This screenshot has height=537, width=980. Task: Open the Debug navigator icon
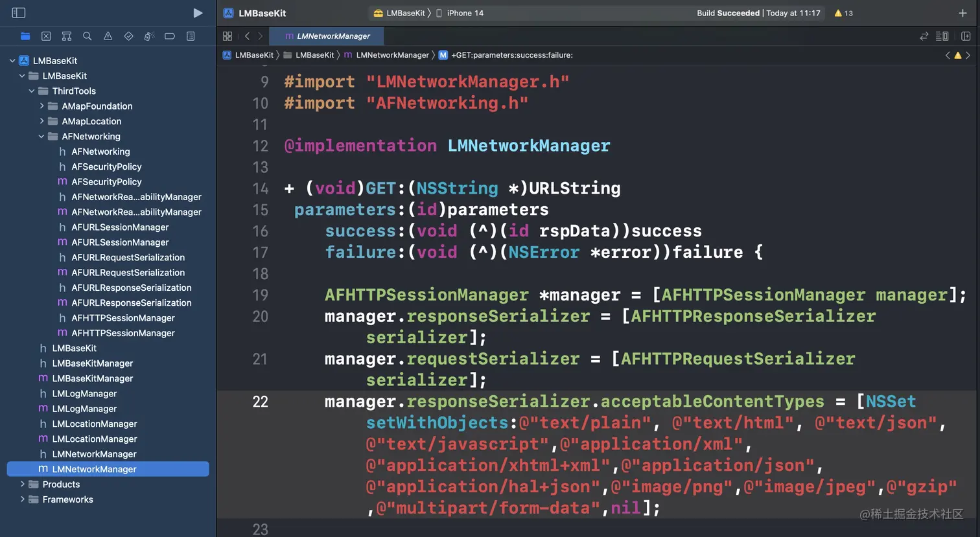[x=149, y=36]
